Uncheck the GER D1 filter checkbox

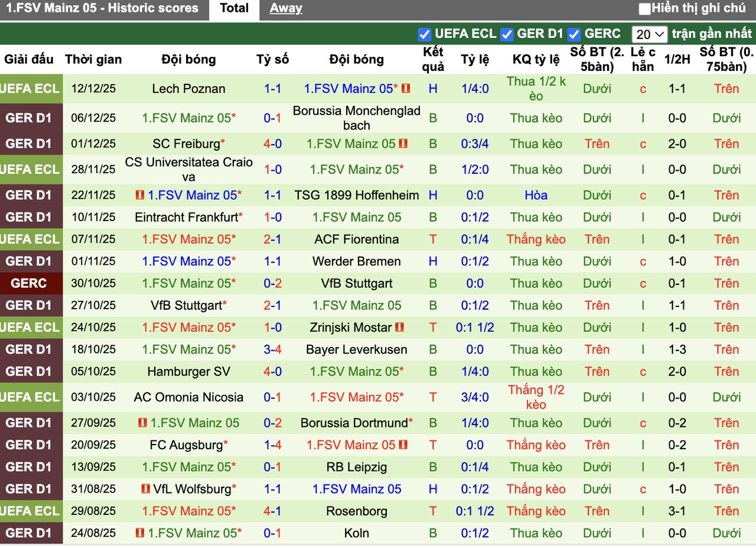pyautogui.click(x=506, y=34)
